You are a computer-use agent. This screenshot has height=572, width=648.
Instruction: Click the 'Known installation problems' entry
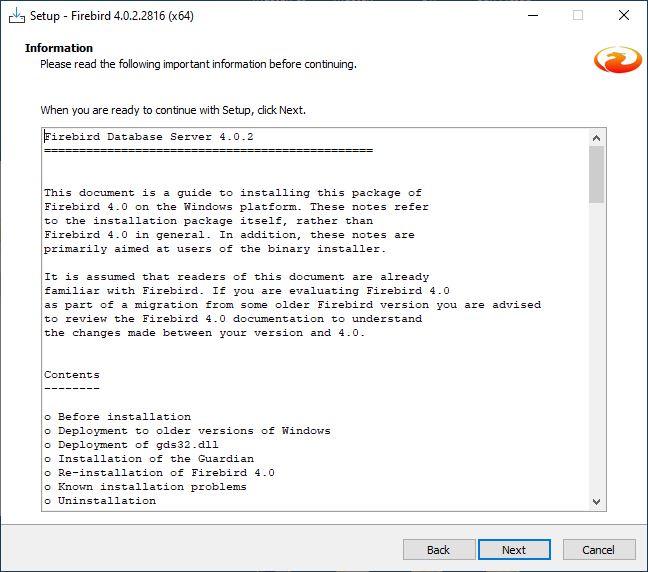[x=152, y=487]
